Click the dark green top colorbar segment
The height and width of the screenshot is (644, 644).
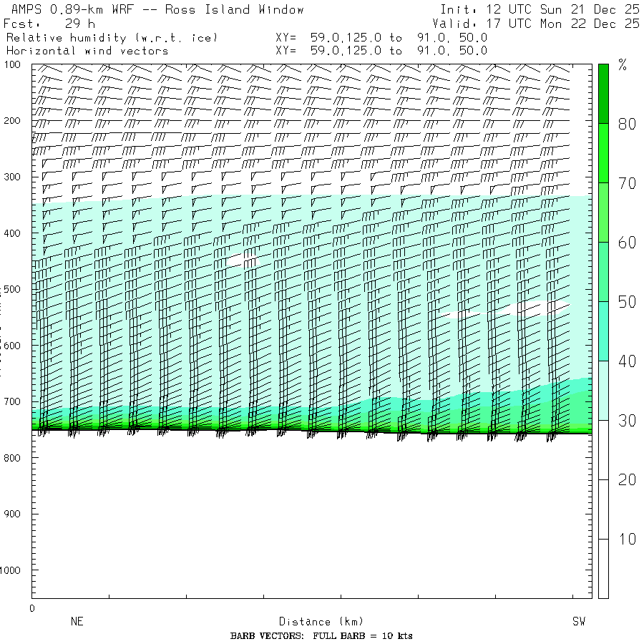pyautogui.click(x=603, y=93)
